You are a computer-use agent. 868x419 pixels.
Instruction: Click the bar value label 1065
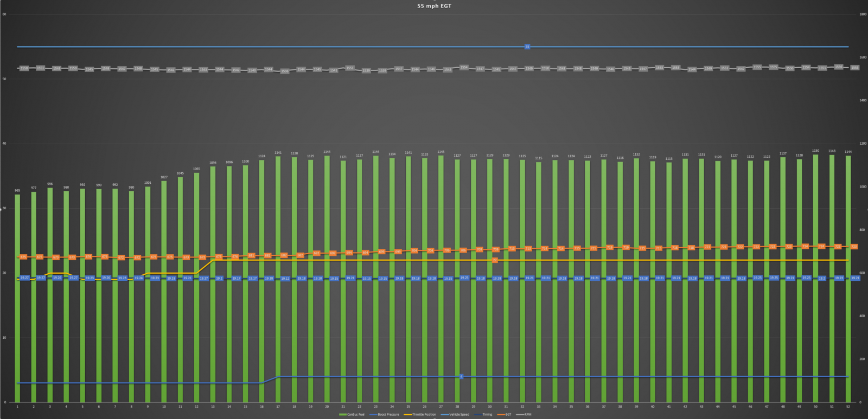click(x=196, y=169)
